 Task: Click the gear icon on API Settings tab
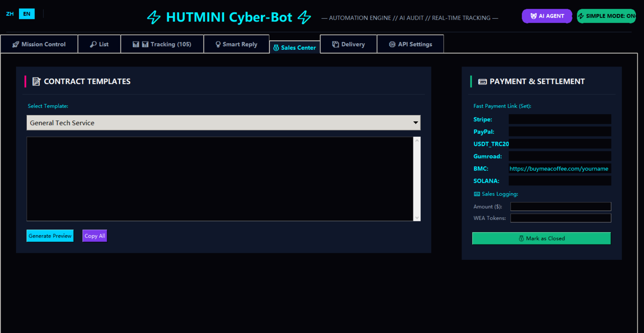click(x=392, y=44)
